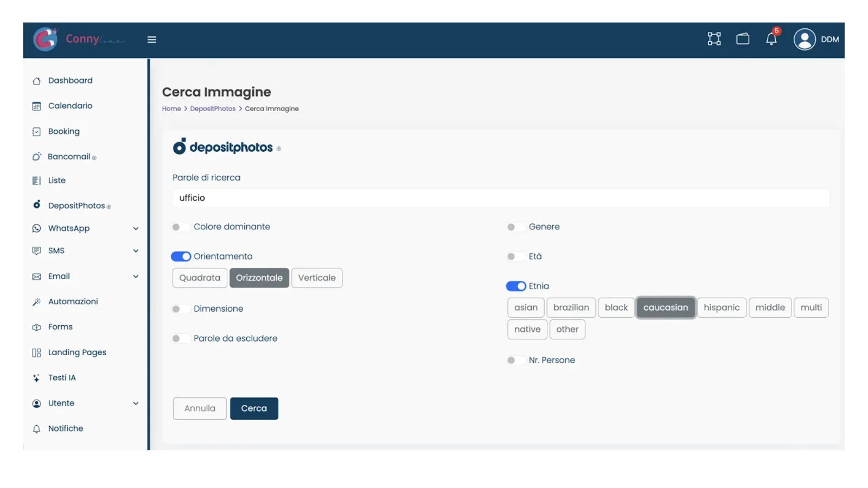Click the Landing Pages layout icon
868x488 pixels.
click(x=36, y=353)
